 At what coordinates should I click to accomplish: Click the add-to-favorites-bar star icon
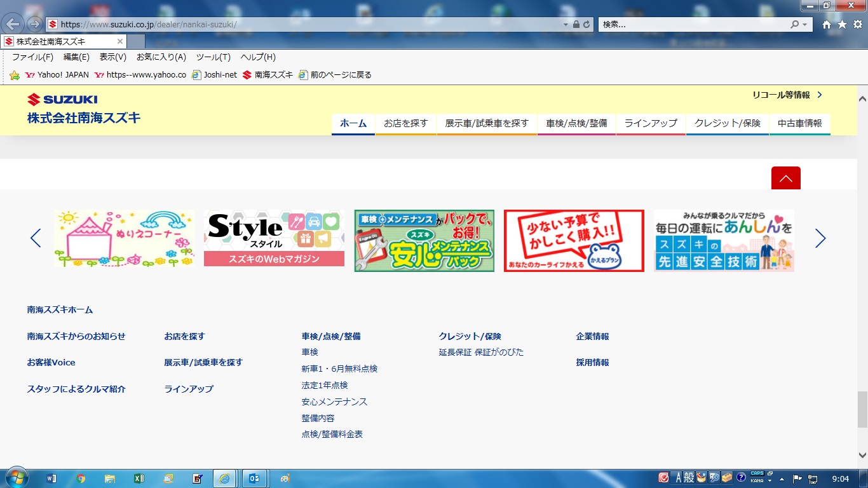15,75
